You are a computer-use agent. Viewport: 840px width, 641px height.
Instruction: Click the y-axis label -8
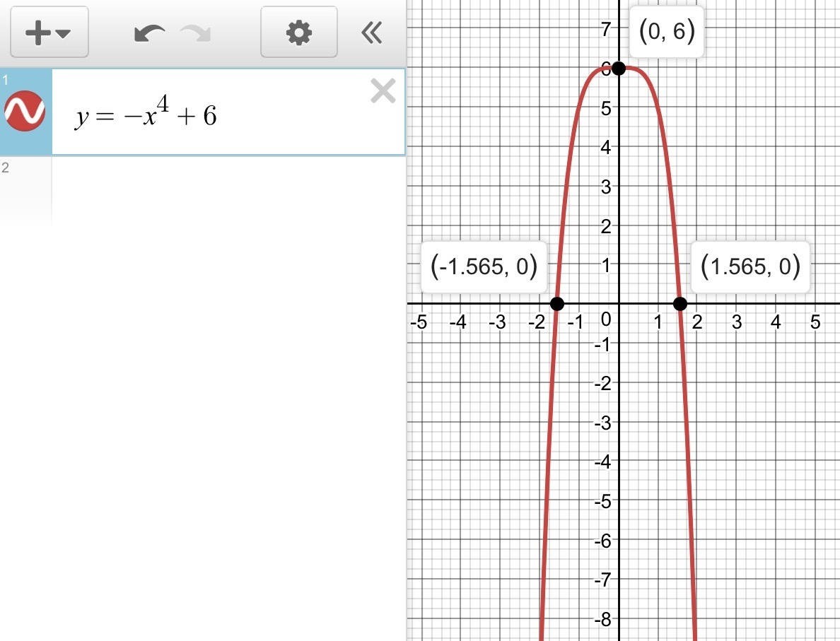(x=602, y=620)
